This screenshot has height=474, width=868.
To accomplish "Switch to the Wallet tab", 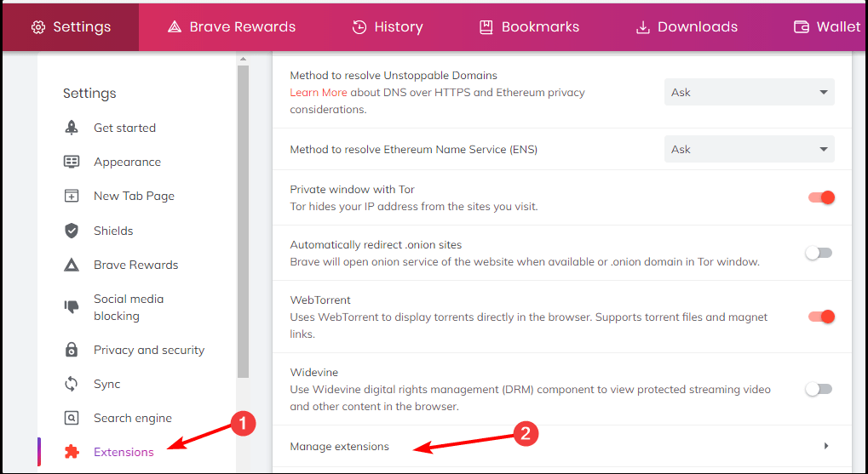I will 828,27.
